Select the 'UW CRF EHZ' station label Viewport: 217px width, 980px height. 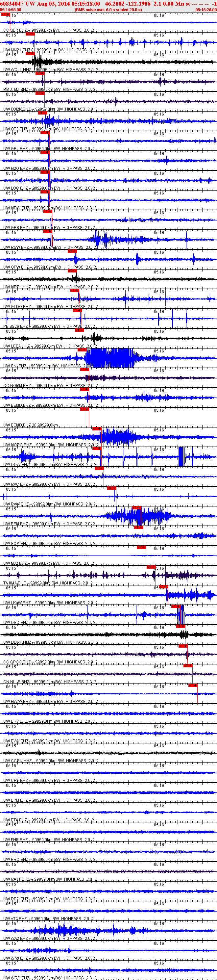(x=15, y=781)
